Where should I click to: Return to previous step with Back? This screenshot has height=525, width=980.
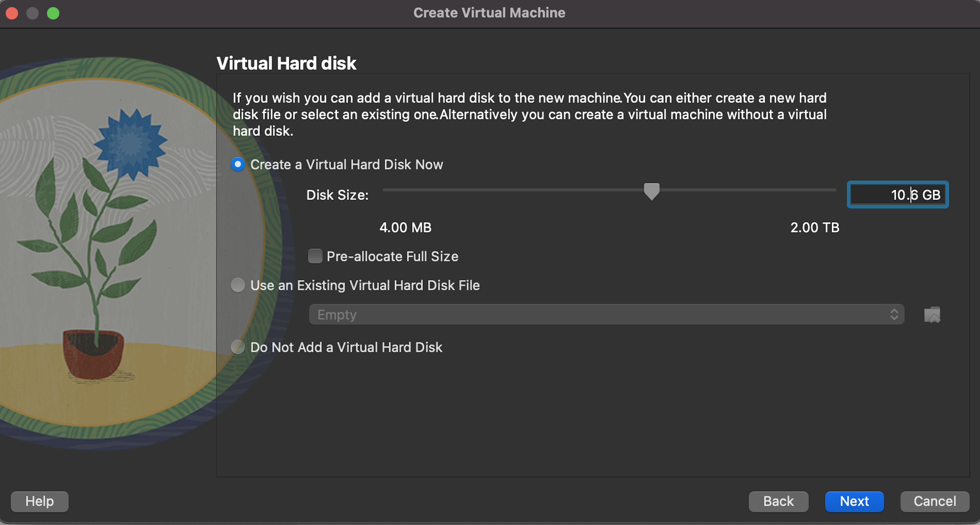coord(778,502)
